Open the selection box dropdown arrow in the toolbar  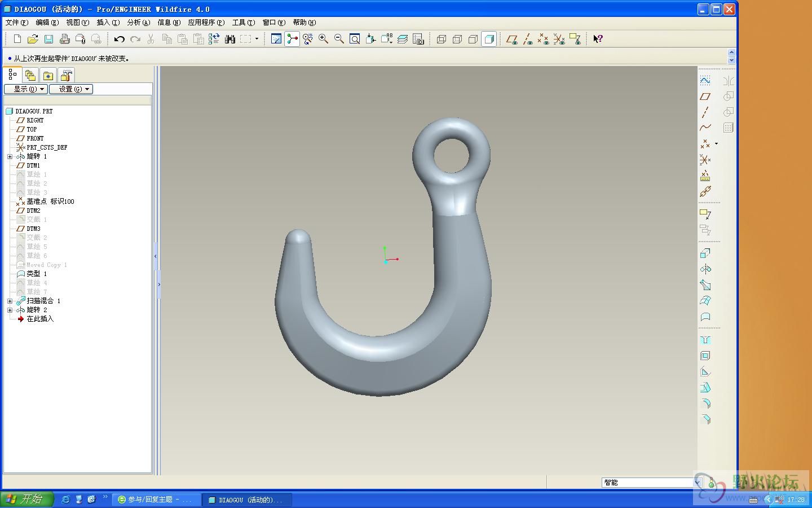(x=257, y=39)
